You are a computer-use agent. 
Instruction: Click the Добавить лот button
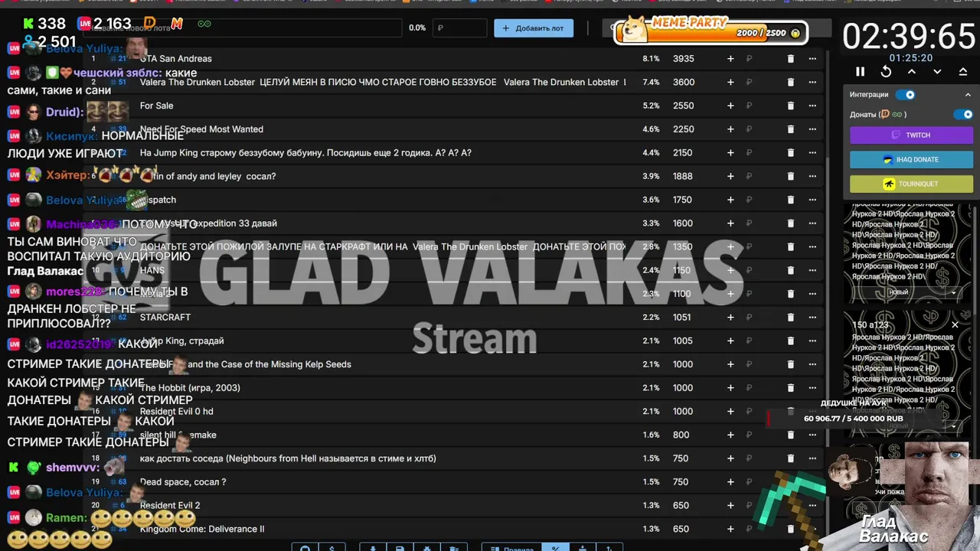(534, 28)
